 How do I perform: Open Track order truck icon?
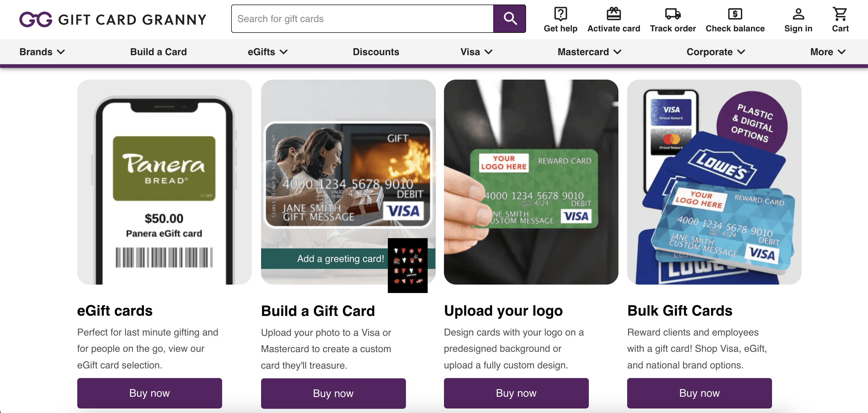[x=672, y=14]
